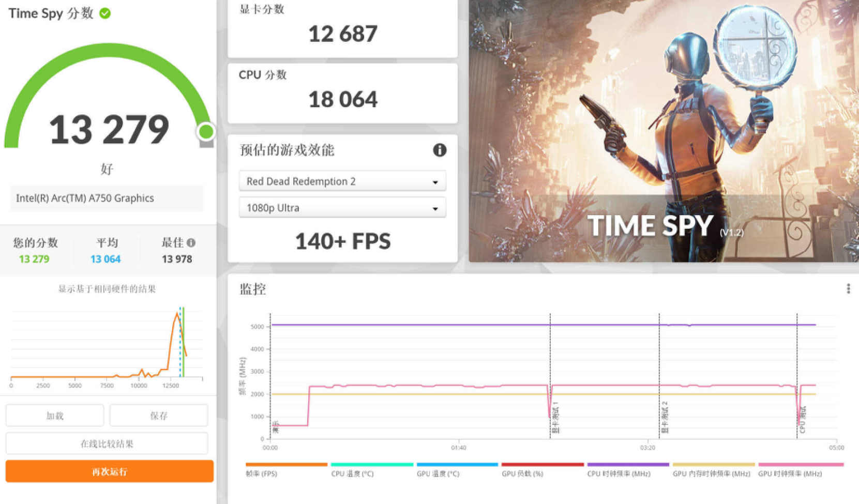This screenshot has height=504, width=859.
Task: Open the Red Dead Redemption 2 game dropdown
Action: pyautogui.click(x=342, y=181)
